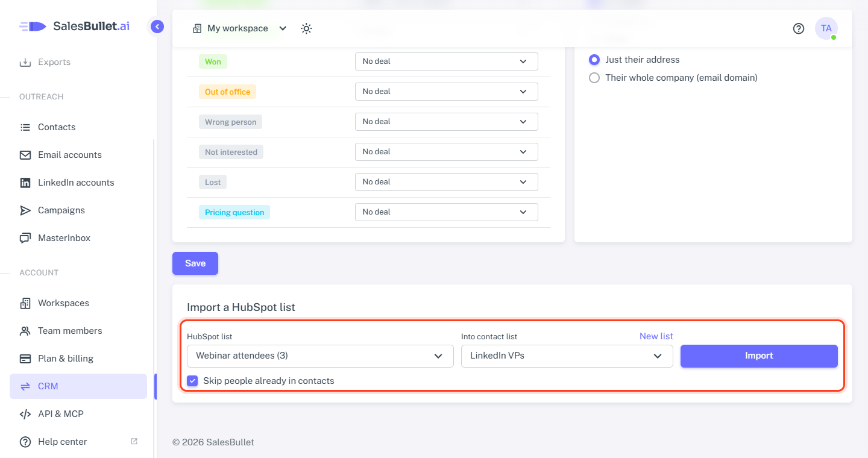
Task: Open Help center link in sidebar
Action: pos(78,442)
